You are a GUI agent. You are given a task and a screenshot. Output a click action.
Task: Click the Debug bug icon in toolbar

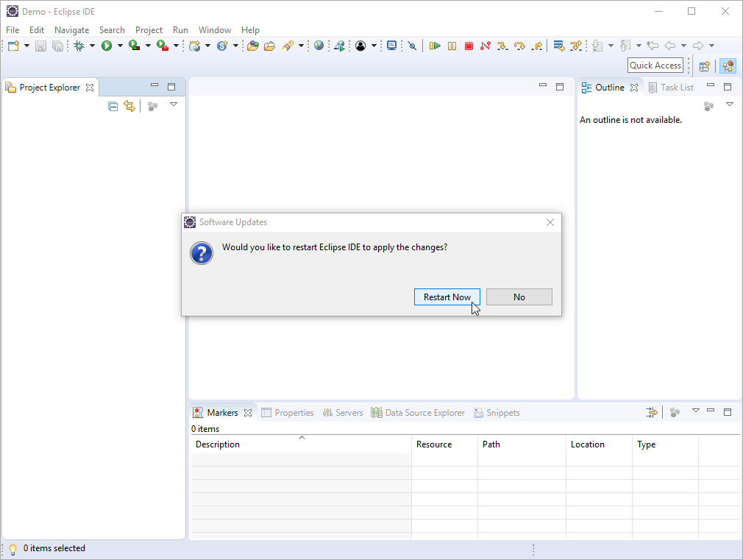(79, 46)
